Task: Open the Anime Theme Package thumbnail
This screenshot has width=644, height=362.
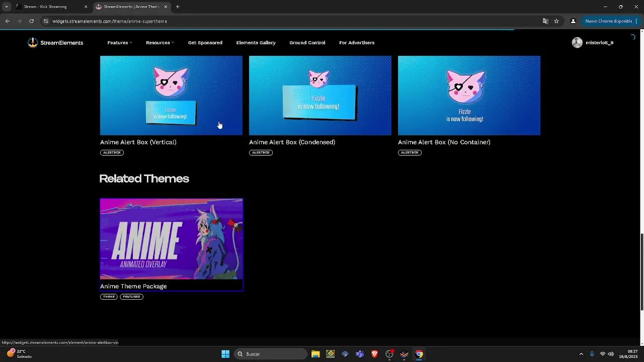Action: point(171,239)
